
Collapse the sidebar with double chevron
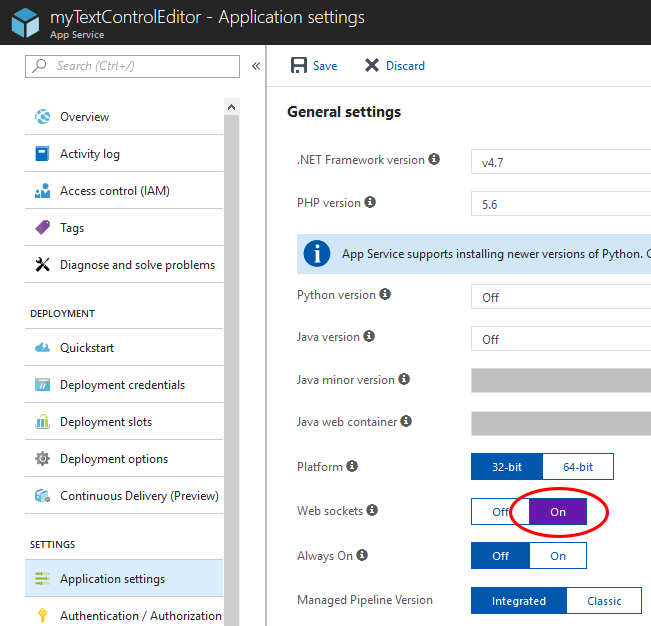click(x=256, y=66)
